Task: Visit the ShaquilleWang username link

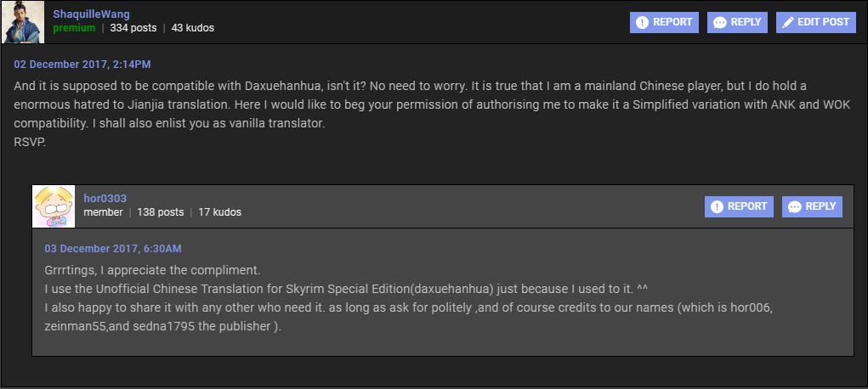Action: click(x=92, y=14)
